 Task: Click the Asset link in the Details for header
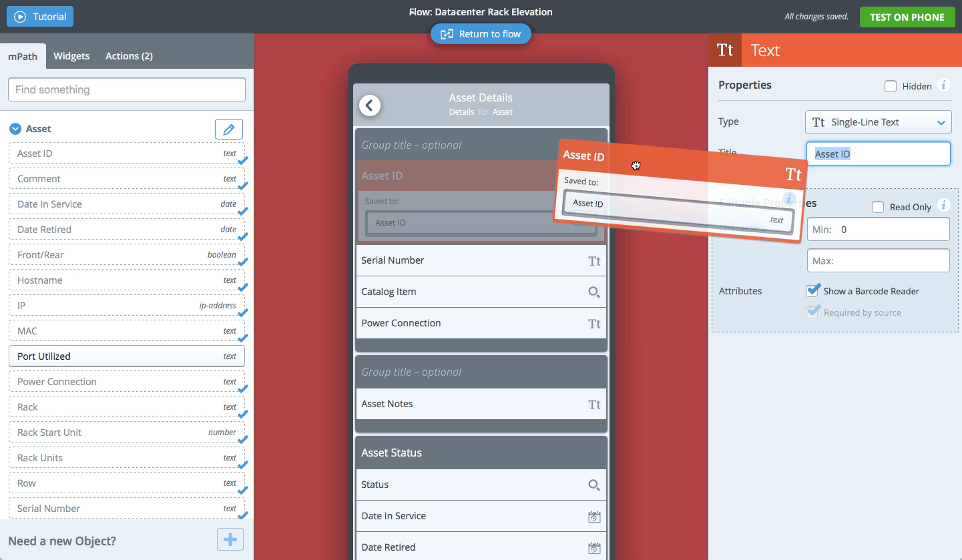coord(503,112)
